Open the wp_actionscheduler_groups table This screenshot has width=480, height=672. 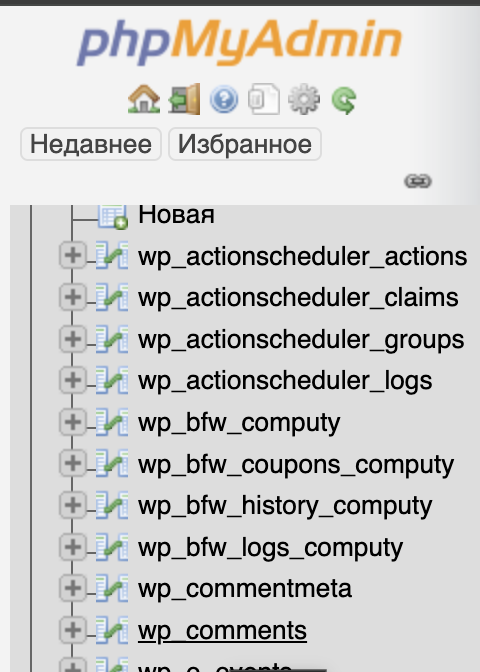point(301,340)
